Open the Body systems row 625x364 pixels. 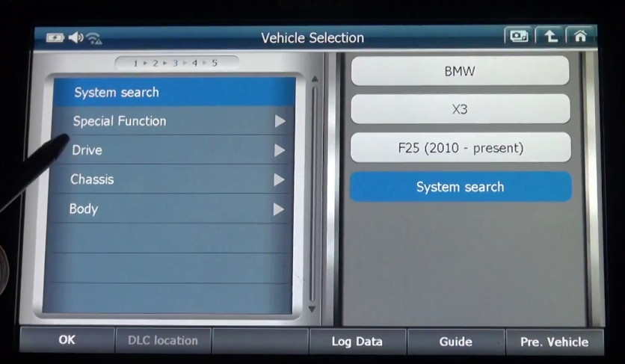(170, 209)
